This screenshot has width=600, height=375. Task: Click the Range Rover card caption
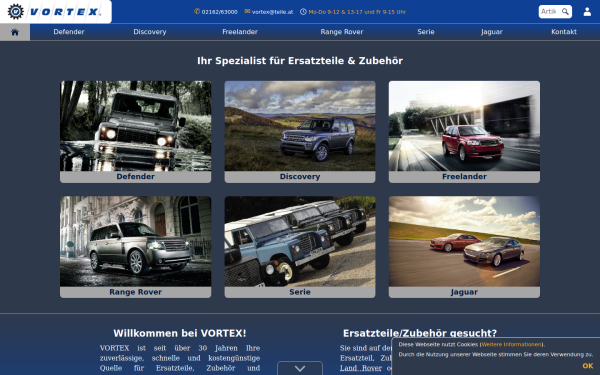click(135, 292)
